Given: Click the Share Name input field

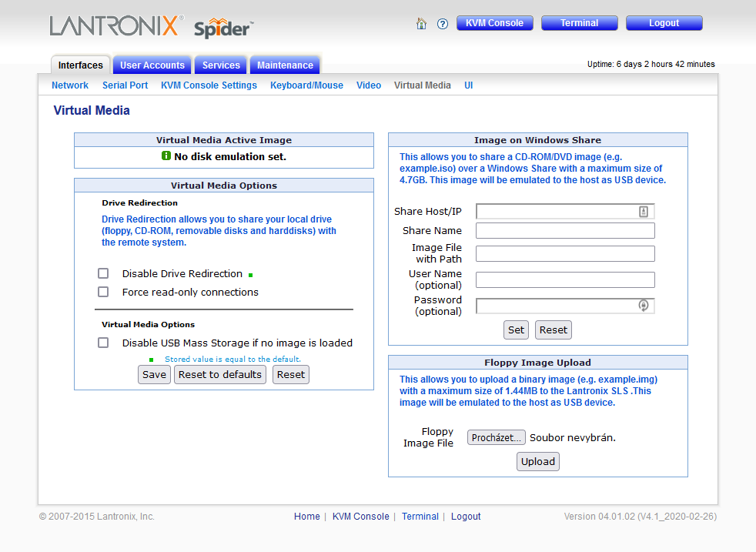Looking at the screenshot, I should 565,231.
